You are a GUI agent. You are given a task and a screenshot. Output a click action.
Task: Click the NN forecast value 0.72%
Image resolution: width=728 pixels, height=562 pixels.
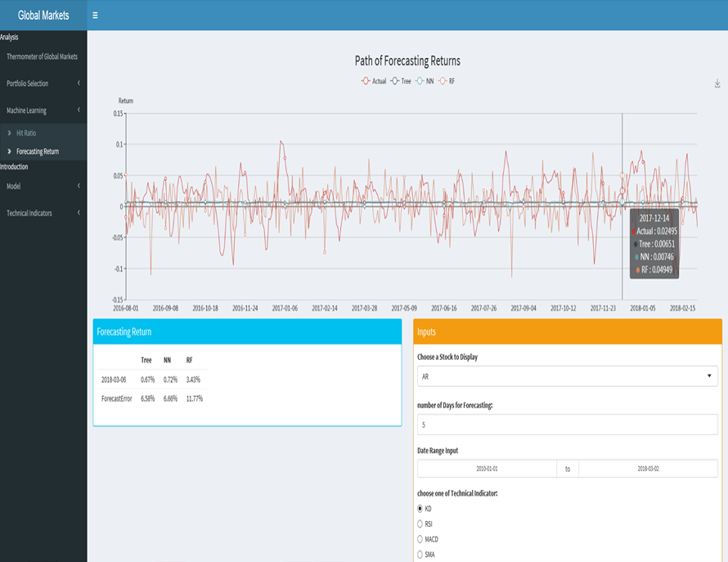[170, 380]
